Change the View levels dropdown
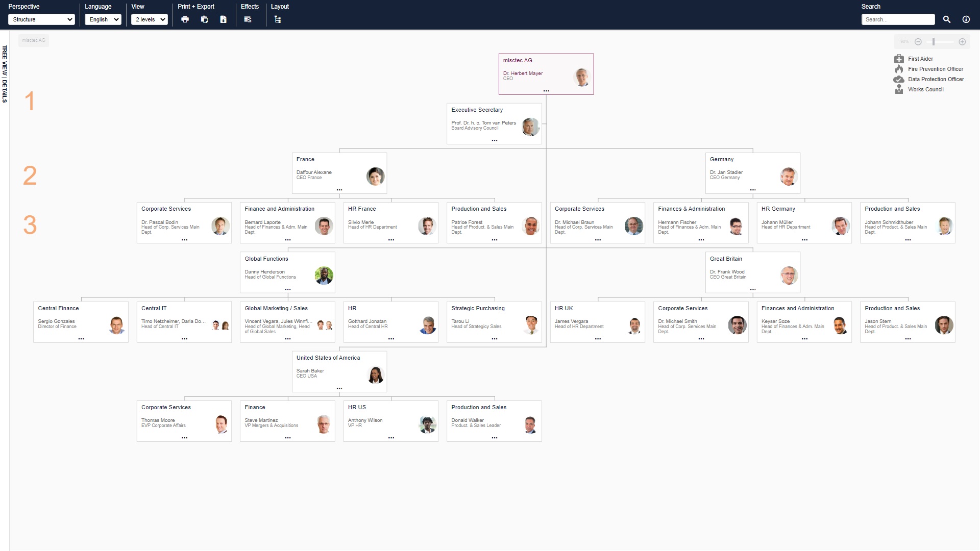 (149, 19)
